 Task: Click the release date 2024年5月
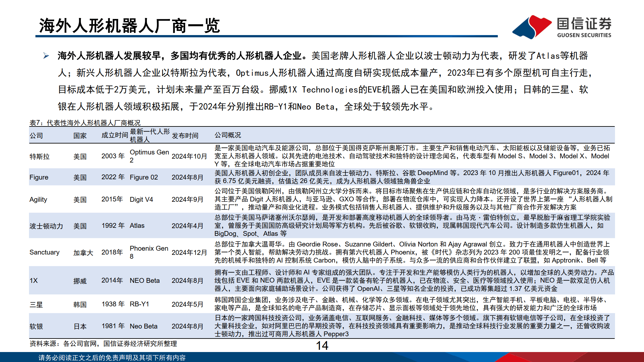(187, 304)
